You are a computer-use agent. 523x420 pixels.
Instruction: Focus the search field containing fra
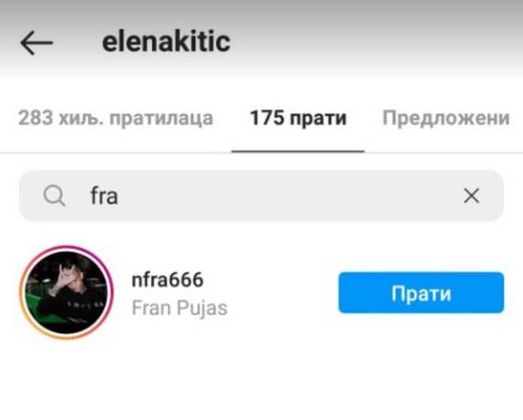tap(261, 195)
